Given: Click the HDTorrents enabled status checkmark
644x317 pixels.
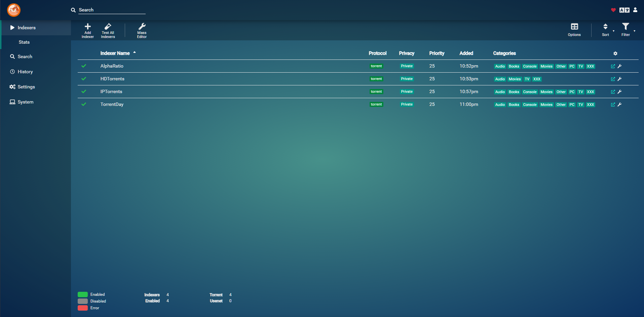Looking at the screenshot, I should click(x=84, y=79).
